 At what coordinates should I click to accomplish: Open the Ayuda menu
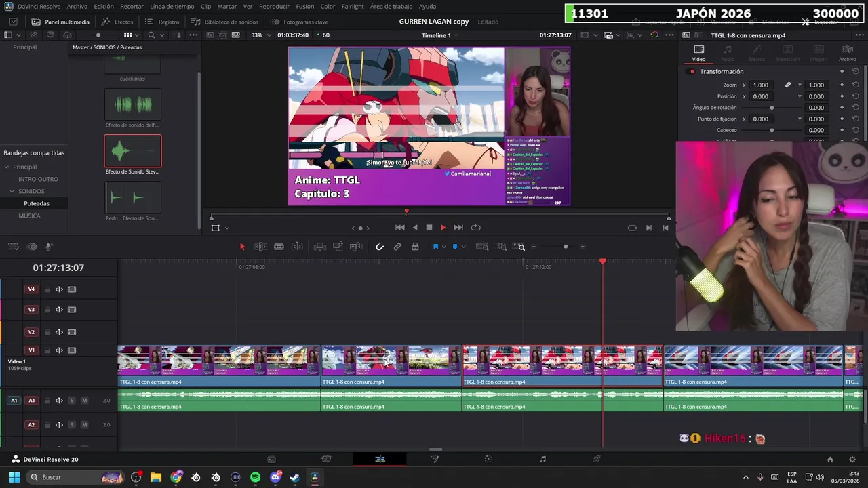click(x=427, y=6)
